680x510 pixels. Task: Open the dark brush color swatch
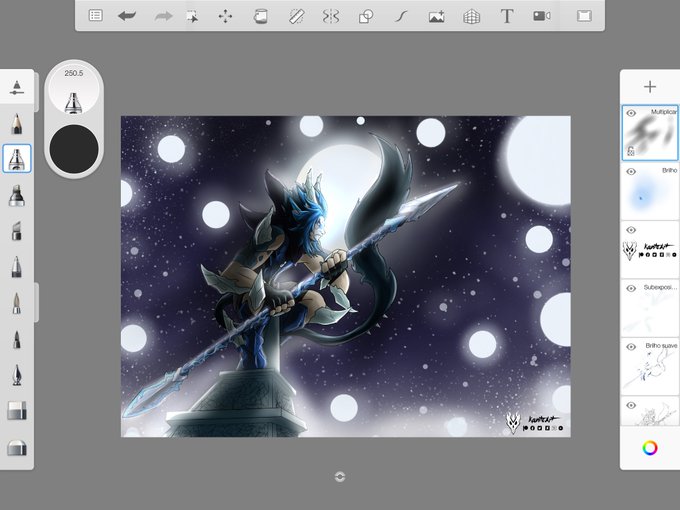coord(74,149)
